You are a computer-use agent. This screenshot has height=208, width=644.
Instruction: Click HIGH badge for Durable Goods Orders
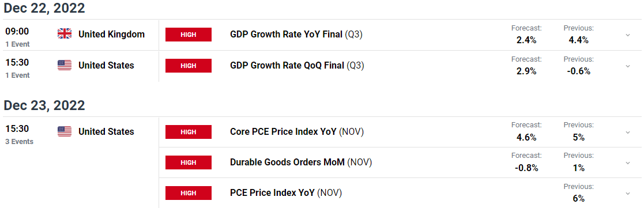click(189, 162)
